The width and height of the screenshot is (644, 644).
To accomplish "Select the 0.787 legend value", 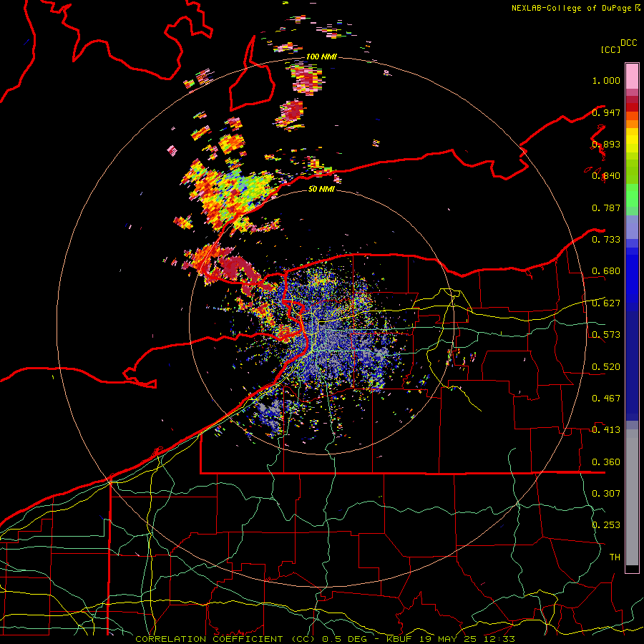I will 606,208.
